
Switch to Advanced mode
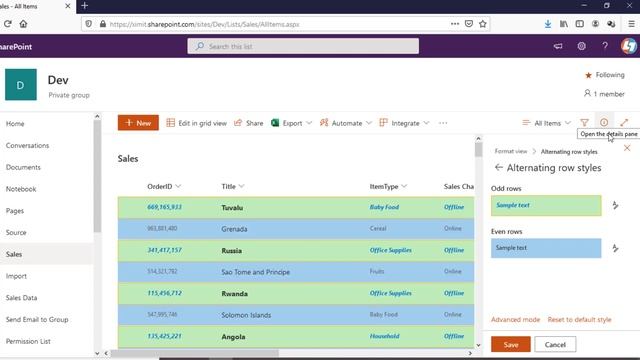pyautogui.click(x=516, y=320)
